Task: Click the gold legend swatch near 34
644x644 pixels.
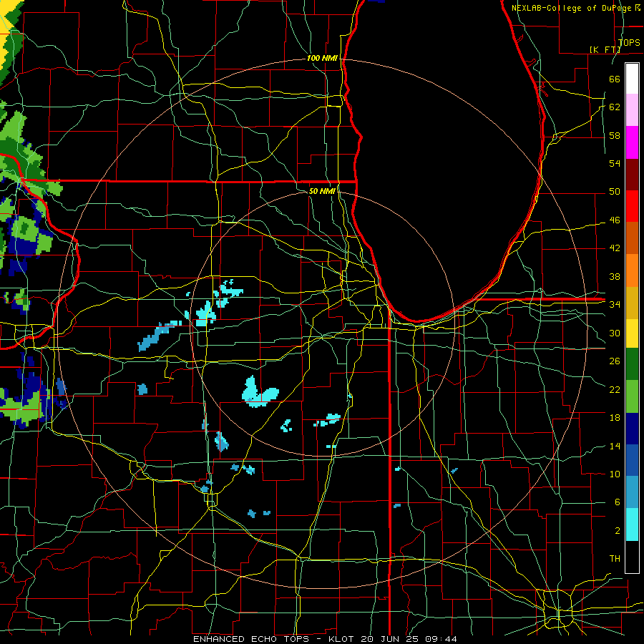Action: [x=632, y=303]
